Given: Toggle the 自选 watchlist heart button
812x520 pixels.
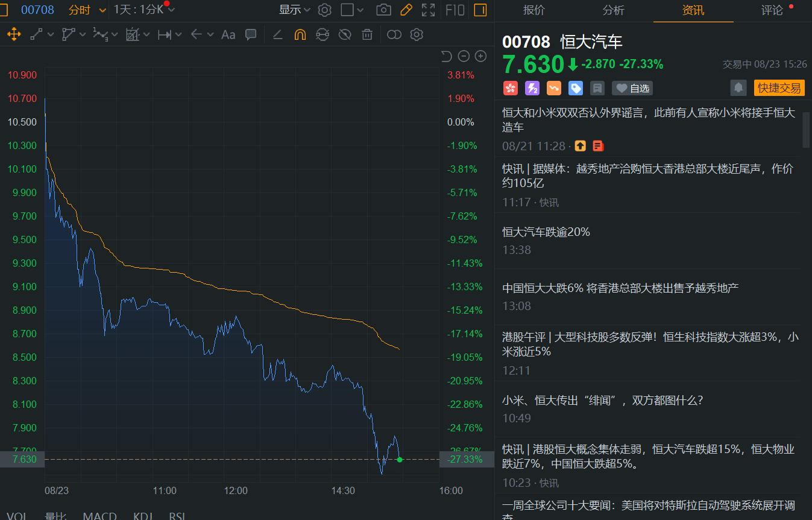Looking at the screenshot, I should point(632,88).
